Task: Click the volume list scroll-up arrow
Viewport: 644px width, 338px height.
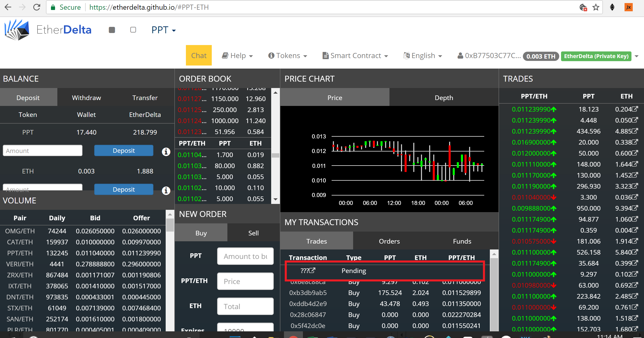Action: 170,214
